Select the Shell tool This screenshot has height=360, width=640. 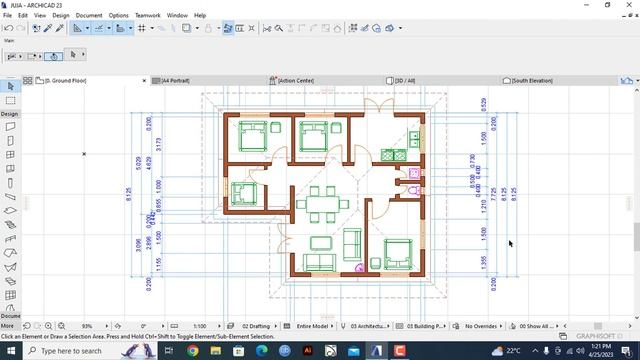[x=11, y=267]
